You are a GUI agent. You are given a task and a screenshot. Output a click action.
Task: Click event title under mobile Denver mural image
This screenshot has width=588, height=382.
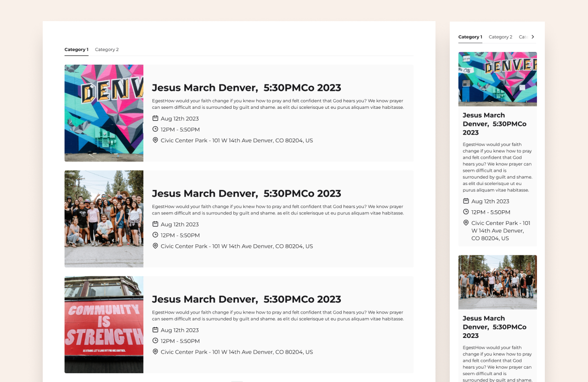pos(495,124)
